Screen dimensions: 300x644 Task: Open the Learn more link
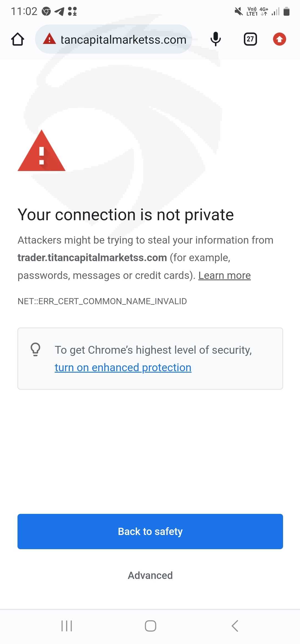coord(224,275)
